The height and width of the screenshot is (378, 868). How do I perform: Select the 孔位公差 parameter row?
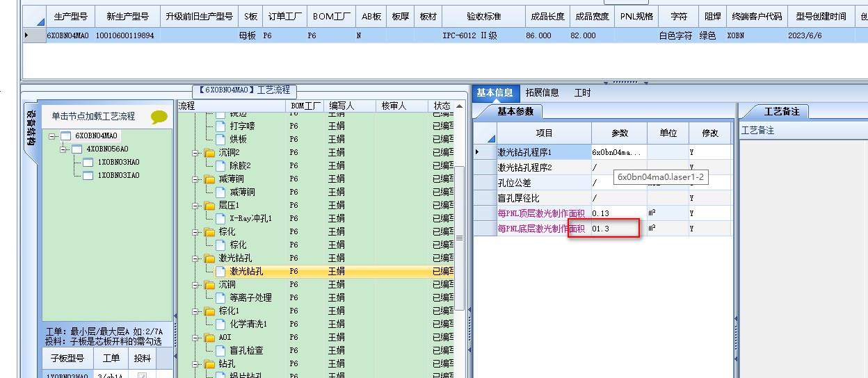click(603, 183)
